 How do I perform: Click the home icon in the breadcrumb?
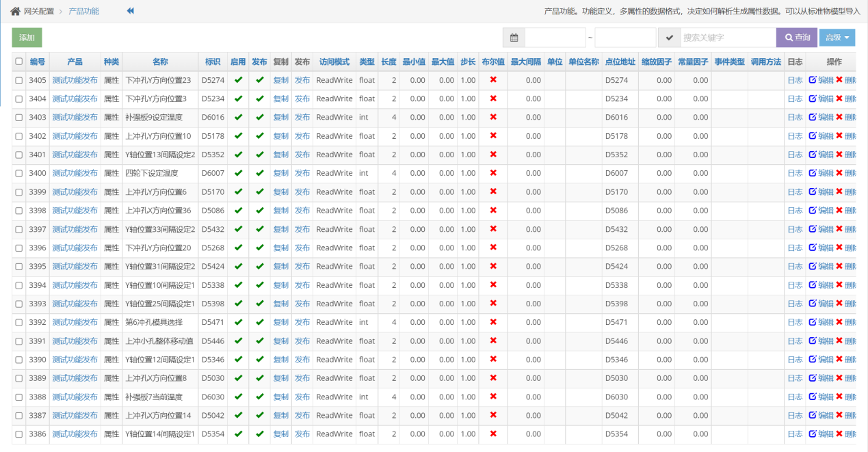pyautogui.click(x=15, y=12)
